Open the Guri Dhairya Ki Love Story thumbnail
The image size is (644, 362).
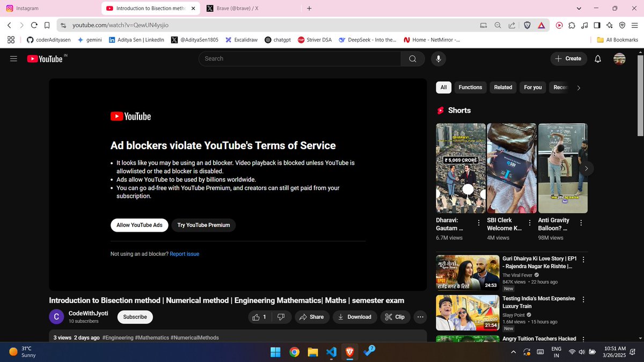tap(467, 272)
